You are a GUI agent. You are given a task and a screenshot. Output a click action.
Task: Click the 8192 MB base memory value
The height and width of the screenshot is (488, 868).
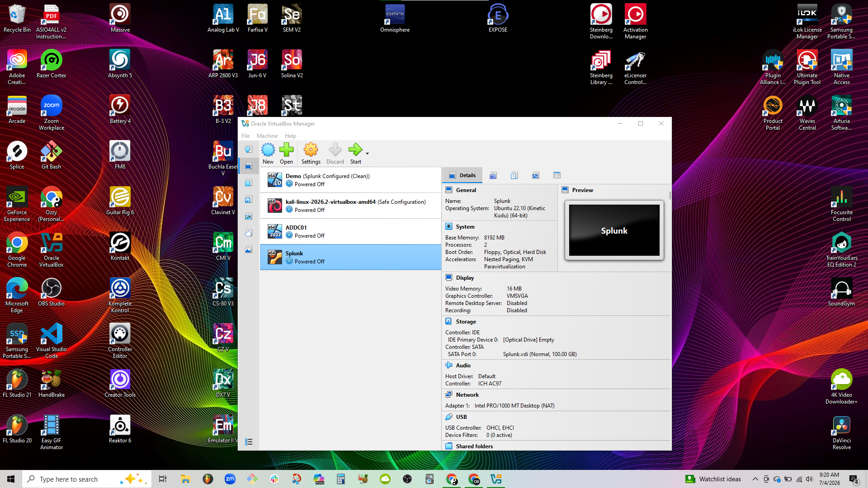494,238
